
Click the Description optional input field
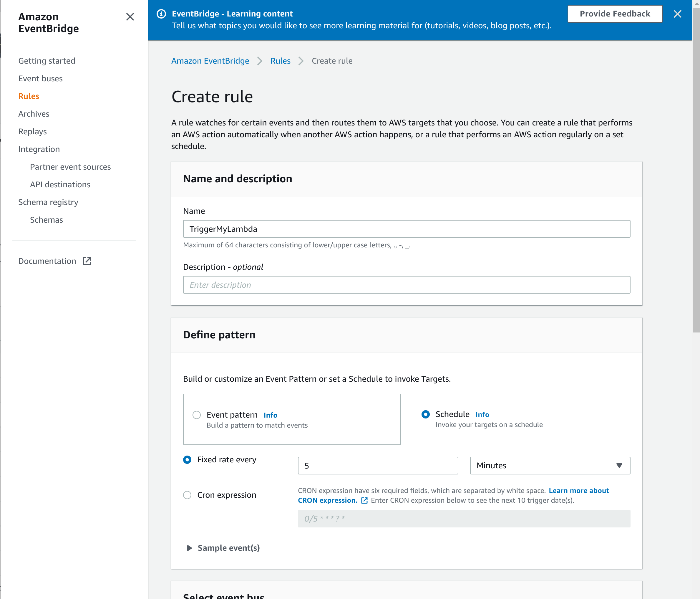[x=407, y=284]
